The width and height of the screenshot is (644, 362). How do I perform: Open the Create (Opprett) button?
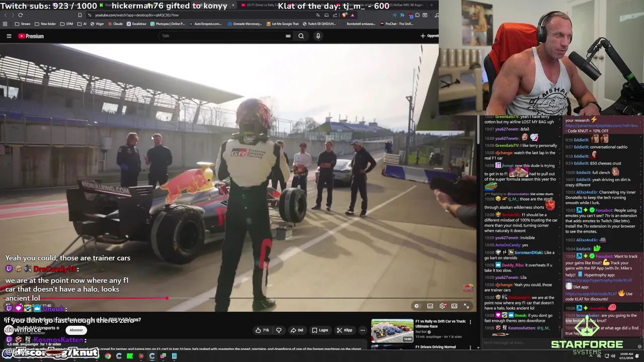pyautogui.click(x=429, y=36)
